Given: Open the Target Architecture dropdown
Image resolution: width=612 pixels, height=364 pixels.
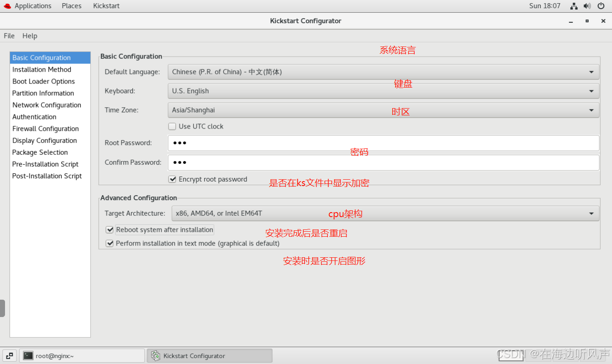Looking at the screenshot, I should point(385,213).
